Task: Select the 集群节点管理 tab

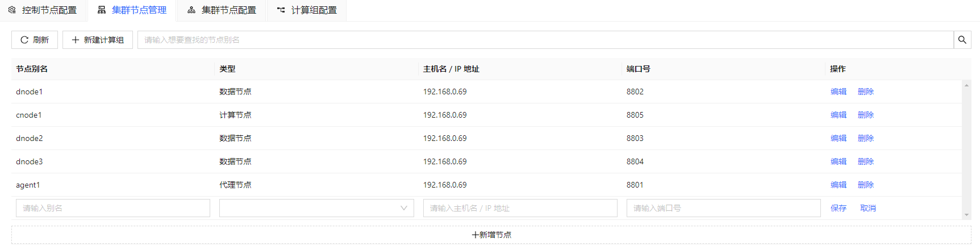Action: [x=132, y=10]
